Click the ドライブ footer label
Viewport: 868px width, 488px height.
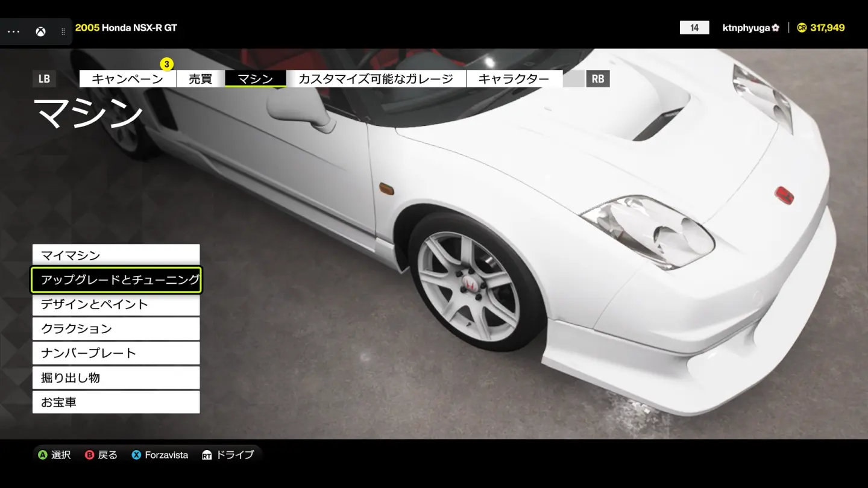pos(235,455)
